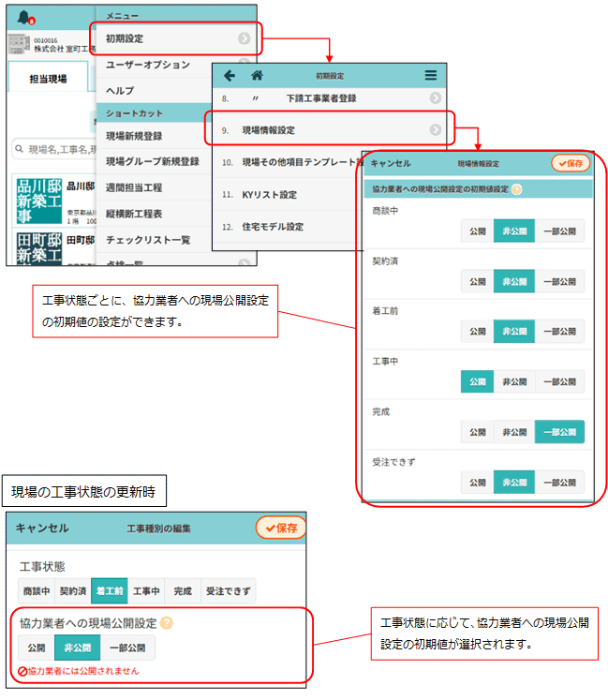
Task: Open ユーザーオプション menu item
Action: [x=148, y=65]
